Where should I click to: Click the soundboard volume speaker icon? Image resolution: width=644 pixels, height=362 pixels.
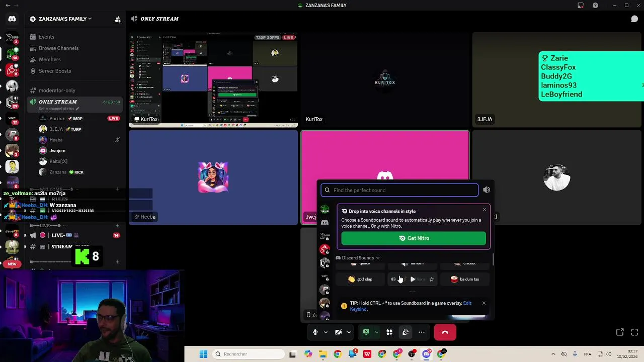tap(487, 190)
